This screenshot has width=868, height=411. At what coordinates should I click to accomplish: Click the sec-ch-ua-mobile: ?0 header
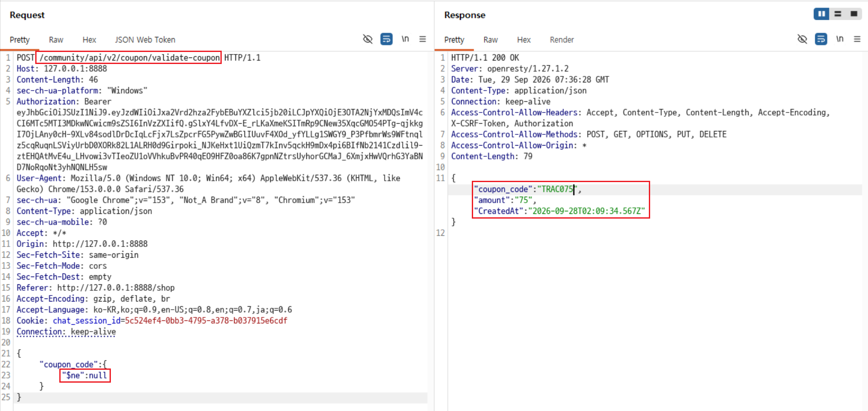tap(62, 222)
